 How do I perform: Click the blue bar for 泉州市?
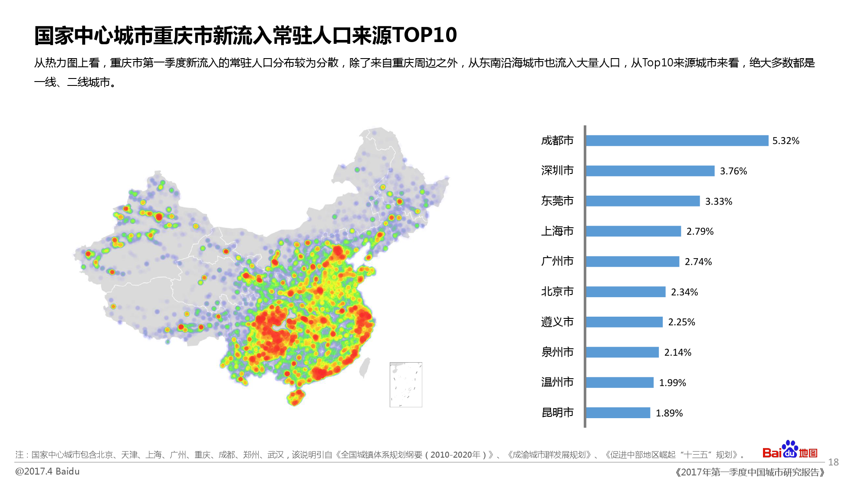point(622,352)
